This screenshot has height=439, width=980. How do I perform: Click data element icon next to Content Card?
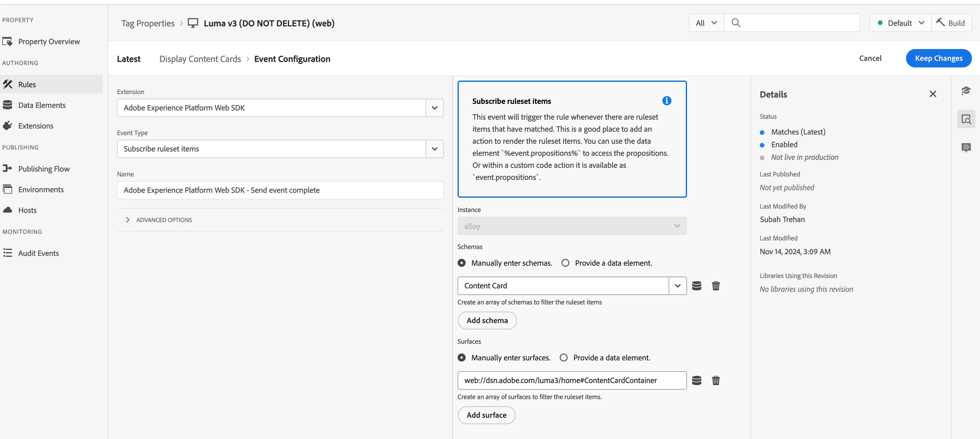[x=696, y=285]
